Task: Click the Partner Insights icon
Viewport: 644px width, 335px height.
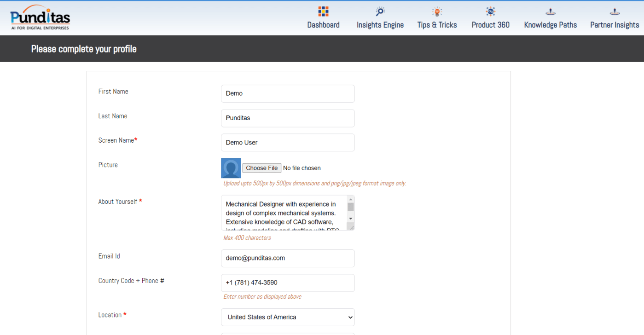Action: click(x=615, y=12)
